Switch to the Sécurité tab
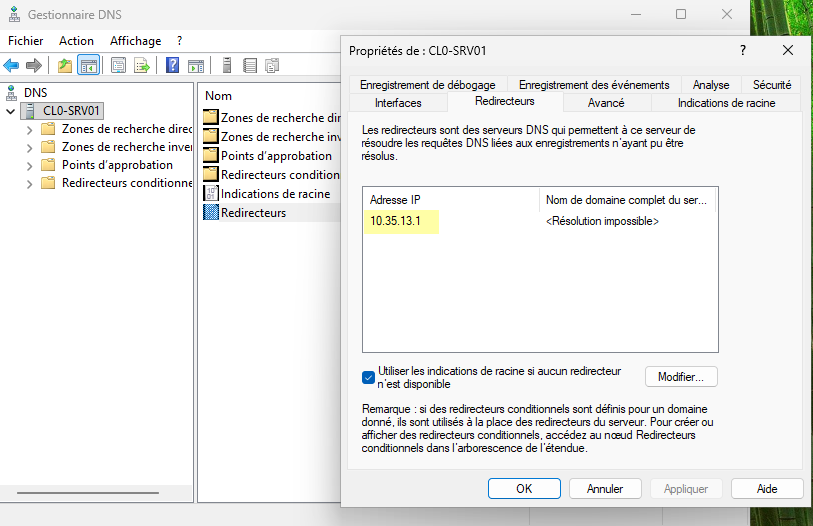The image size is (813, 526). pos(772,85)
